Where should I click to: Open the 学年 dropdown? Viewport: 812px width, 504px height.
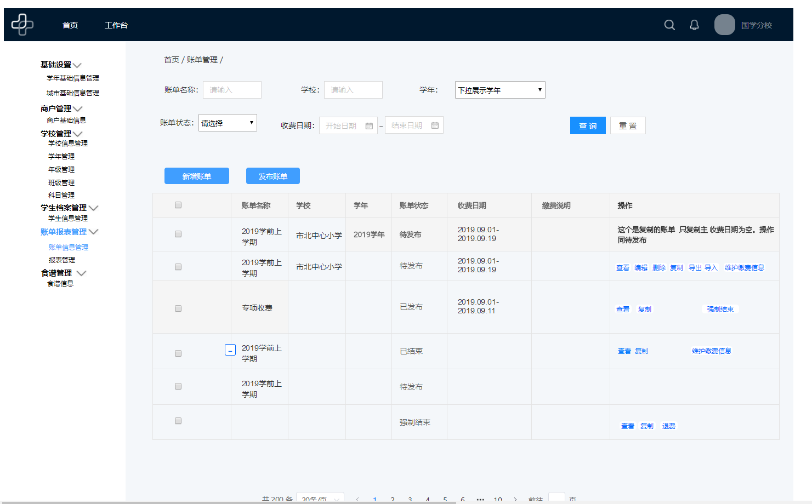pos(500,90)
